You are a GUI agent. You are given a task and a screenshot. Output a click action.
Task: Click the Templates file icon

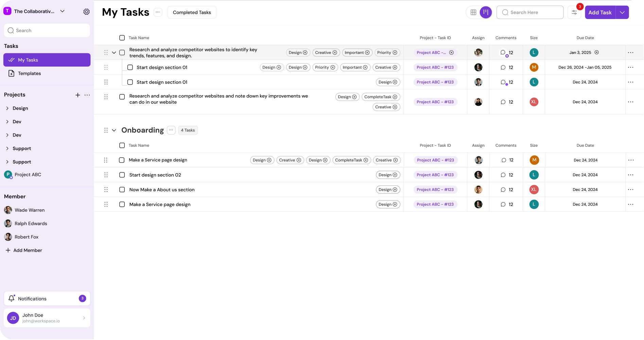[11, 73]
